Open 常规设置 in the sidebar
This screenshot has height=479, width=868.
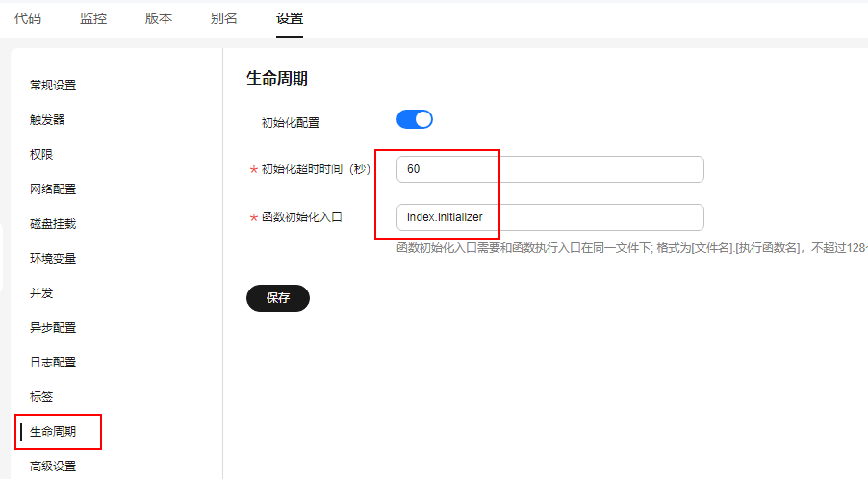click(x=53, y=86)
